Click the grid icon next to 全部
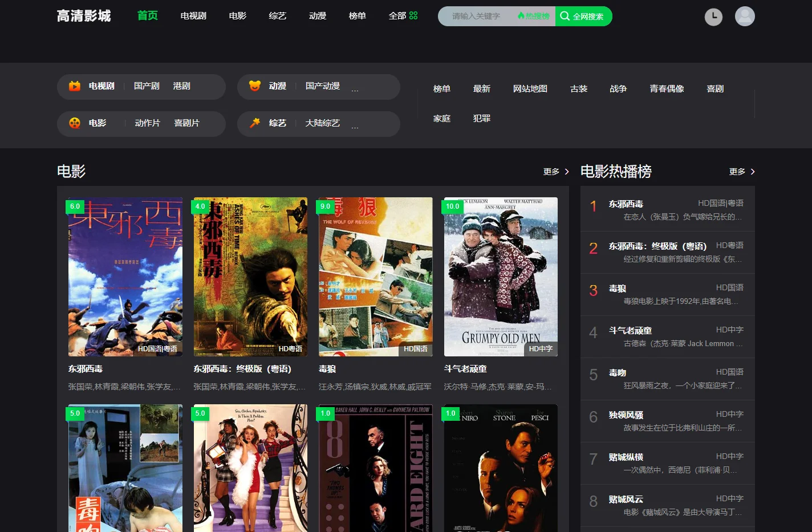Image resolution: width=812 pixels, height=532 pixels. pyautogui.click(x=413, y=15)
